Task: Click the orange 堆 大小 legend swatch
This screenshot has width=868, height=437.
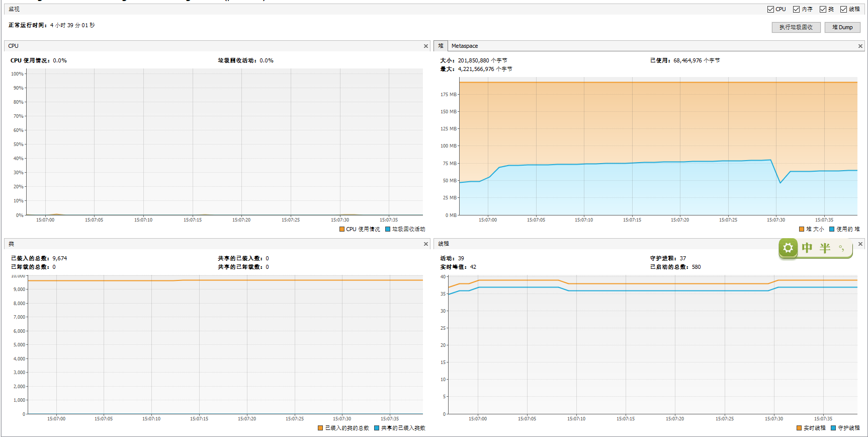Action: 802,229
